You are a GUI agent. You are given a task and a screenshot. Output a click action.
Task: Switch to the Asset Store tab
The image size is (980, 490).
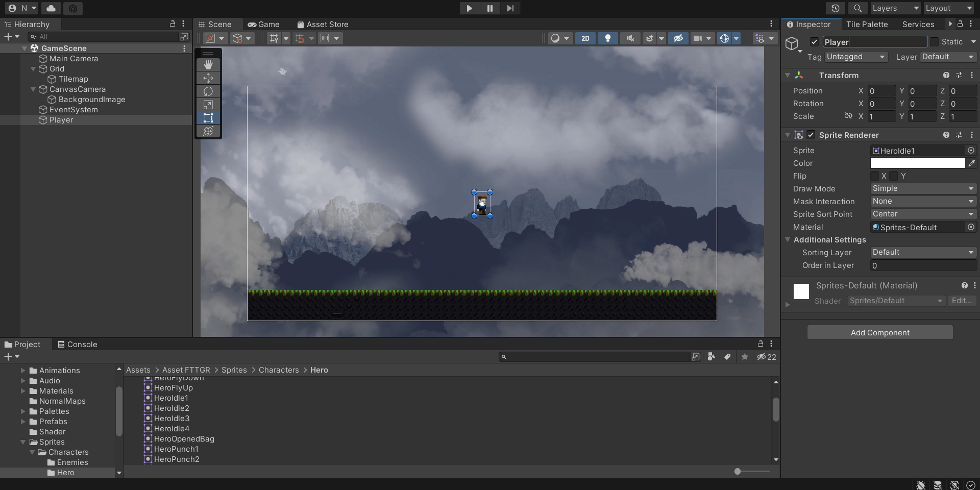323,24
